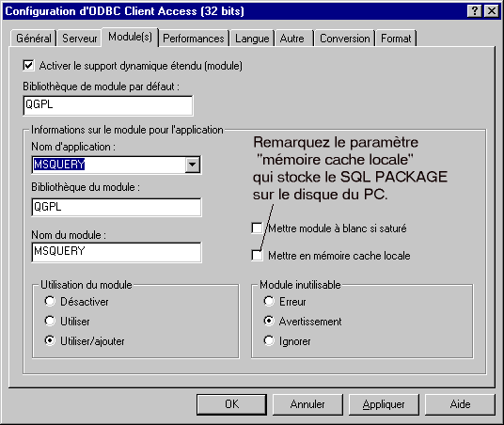The height and width of the screenshot is (425, 504).
Task: Go to the Performances tab
Action: (x=194, y=39)
